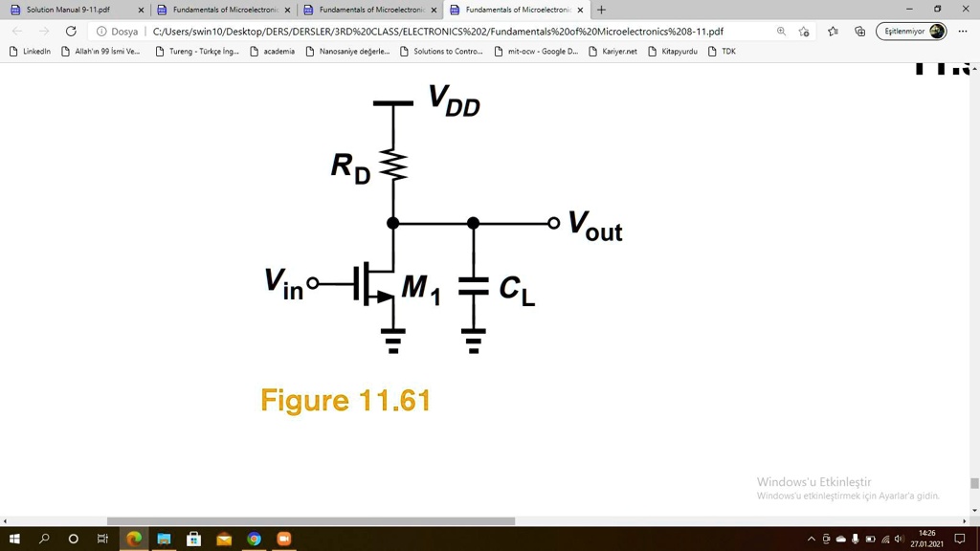Open the Nanosaniye değerle... bookmark

pos(347,52)
